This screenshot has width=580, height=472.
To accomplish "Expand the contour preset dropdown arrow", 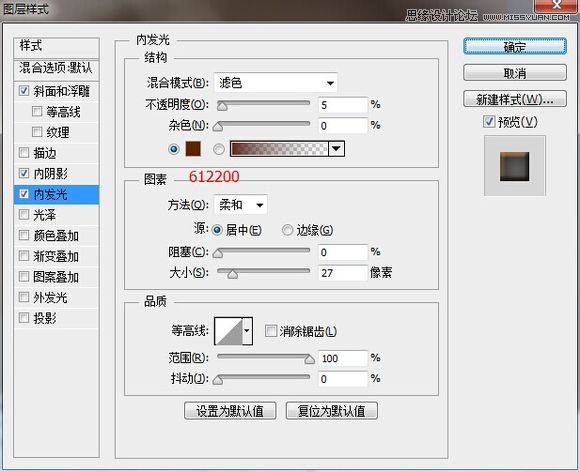I will (x=247, y=331).
